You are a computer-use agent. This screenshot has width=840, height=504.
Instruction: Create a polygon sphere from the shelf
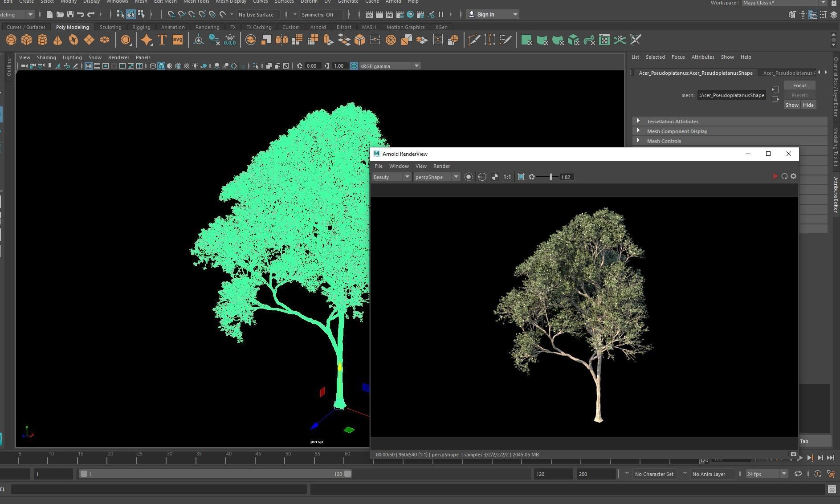11,40
